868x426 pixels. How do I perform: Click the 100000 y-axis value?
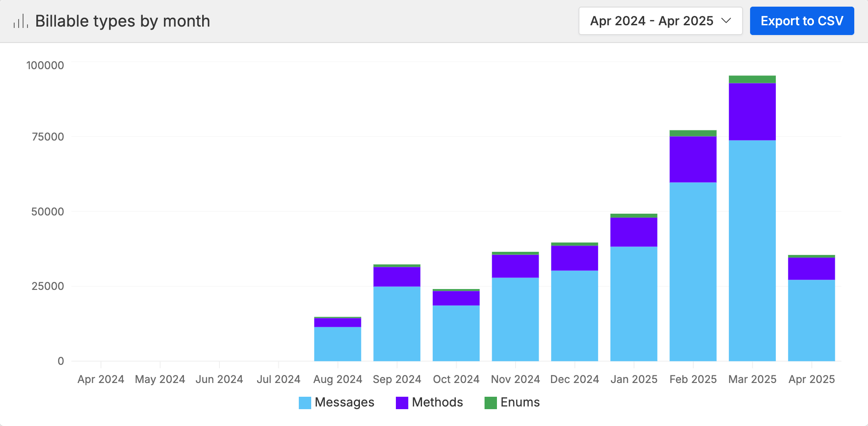(x=45, y=66)
